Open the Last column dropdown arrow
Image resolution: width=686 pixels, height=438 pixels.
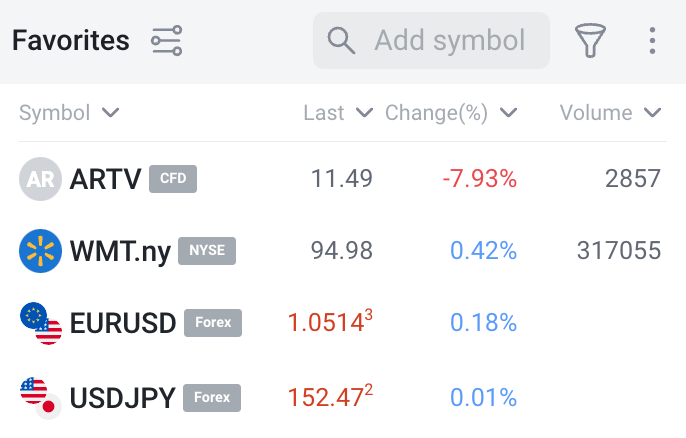(x=364, y=113)
